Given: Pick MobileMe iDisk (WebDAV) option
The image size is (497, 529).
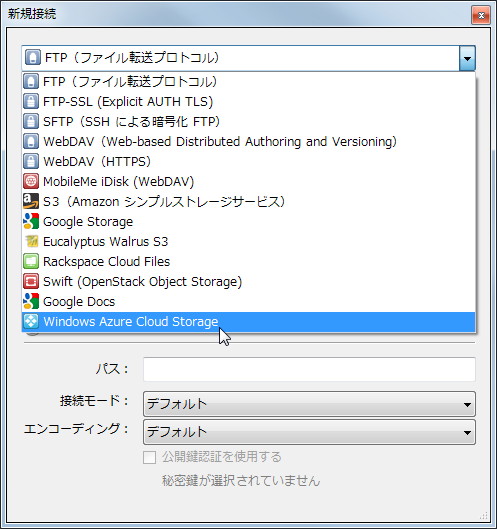Looking at the screenshot, I should coord(249,182).
